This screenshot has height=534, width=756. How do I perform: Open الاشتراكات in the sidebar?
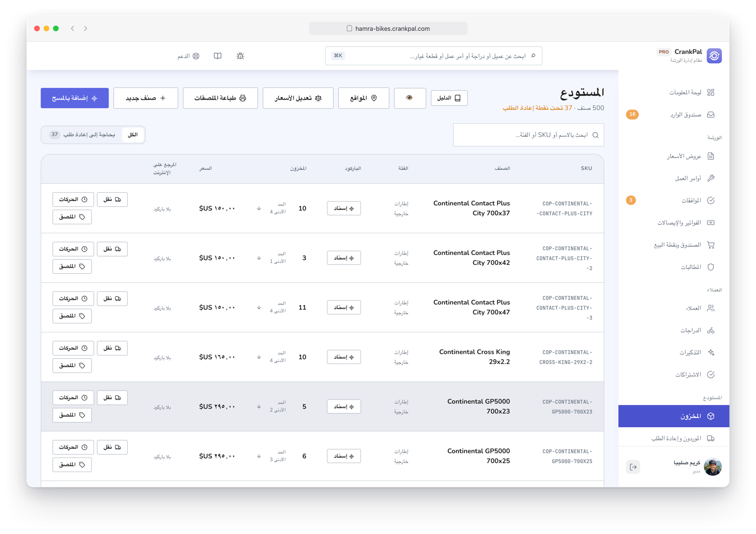674,374
